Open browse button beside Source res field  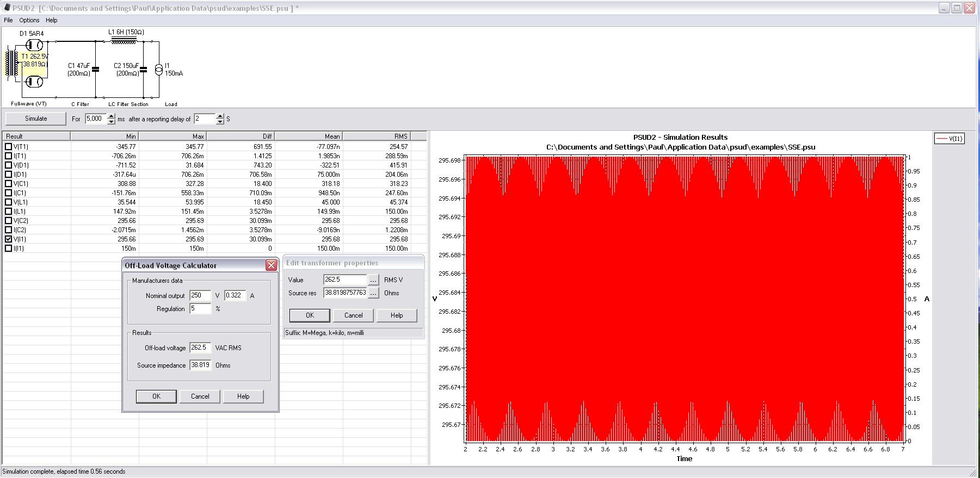coord(373,293)
